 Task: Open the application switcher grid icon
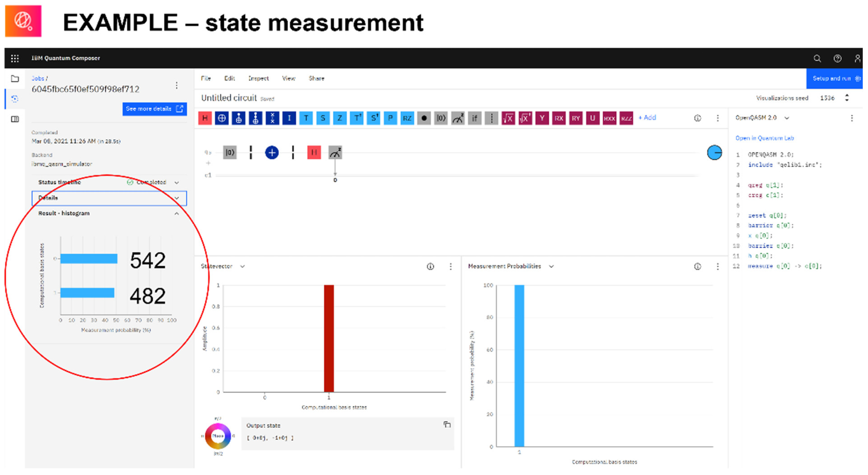14,58
